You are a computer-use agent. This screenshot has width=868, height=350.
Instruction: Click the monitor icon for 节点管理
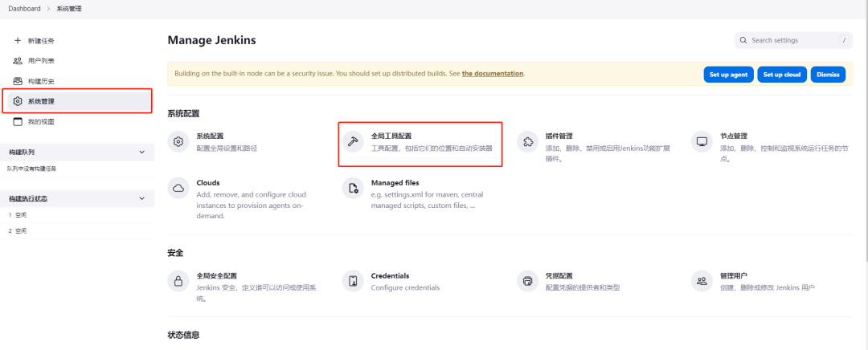pos(702,141)
